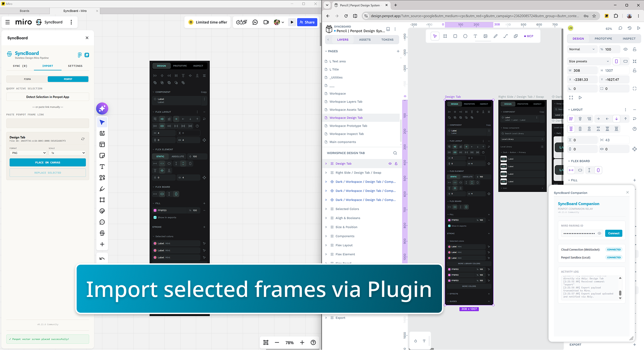644x350 pixels.
Task: Select the Miro cursor Select tool
Action: click(x=102, y=122)
